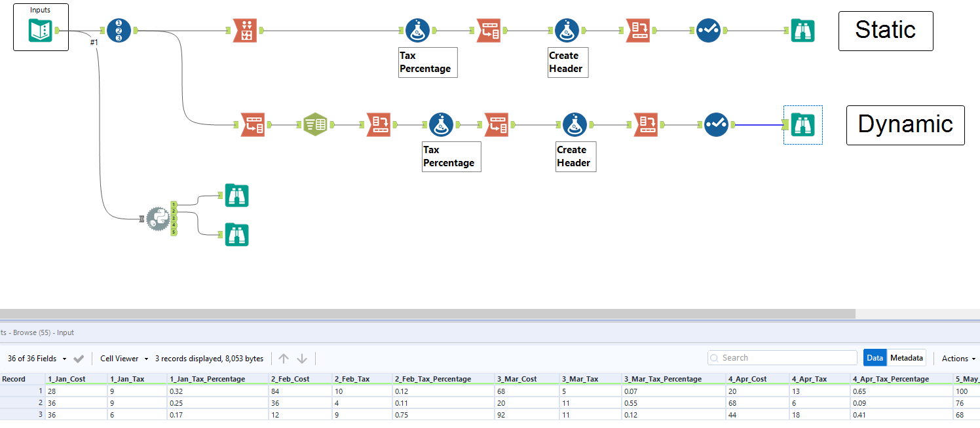This screenshot has width=980, height=428.
Task: Select the Data view button
Action: click(875, 357)
